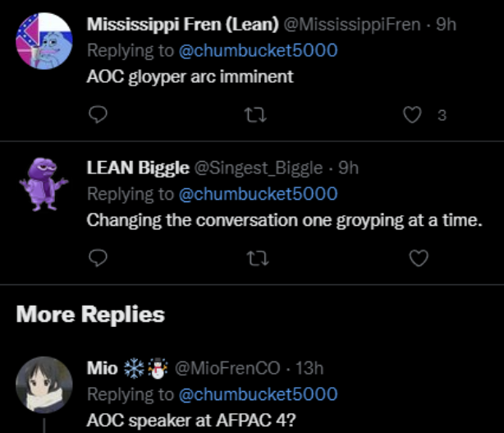The width and height of the screenshot is (504, 433).
Task: Like Mississippi Fren's tweet
Action: (412, 115)
